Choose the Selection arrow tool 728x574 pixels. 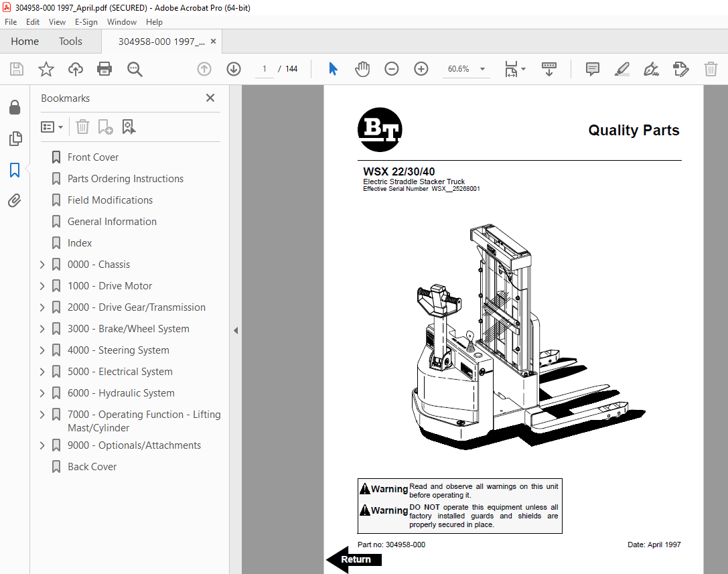333,69
